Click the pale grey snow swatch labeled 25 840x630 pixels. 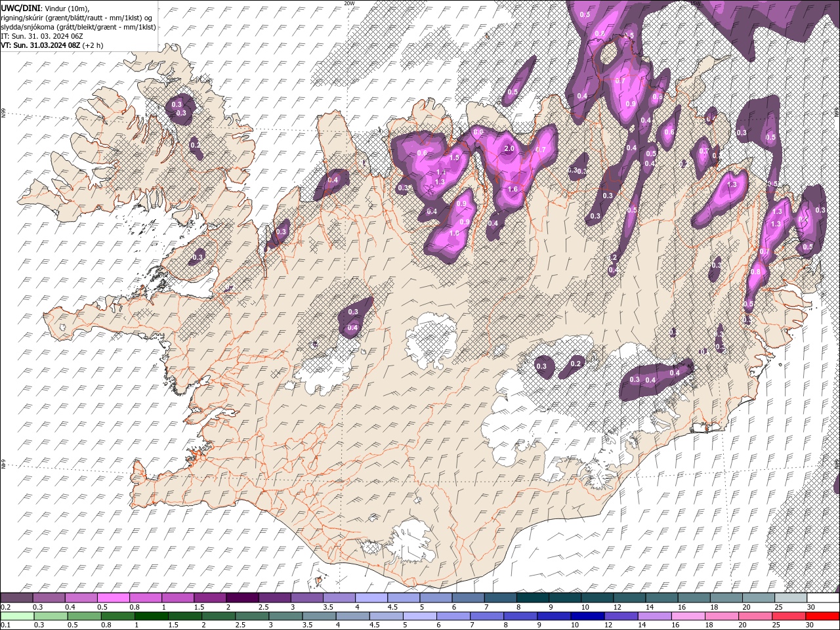pos(790,598)
